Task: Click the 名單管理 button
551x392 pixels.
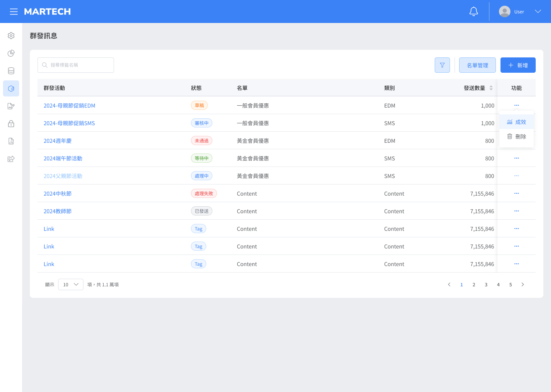Action: (477, 65)
